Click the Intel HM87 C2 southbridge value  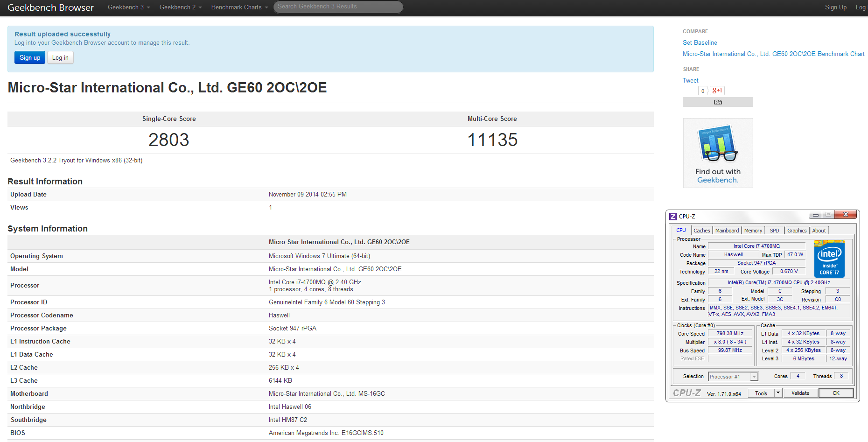[x=288, y=420]
